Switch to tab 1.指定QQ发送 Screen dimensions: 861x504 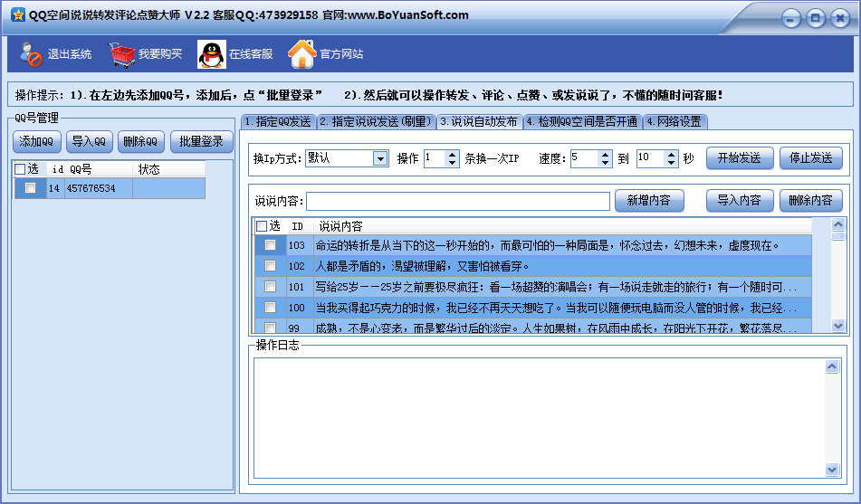point(278,122)
